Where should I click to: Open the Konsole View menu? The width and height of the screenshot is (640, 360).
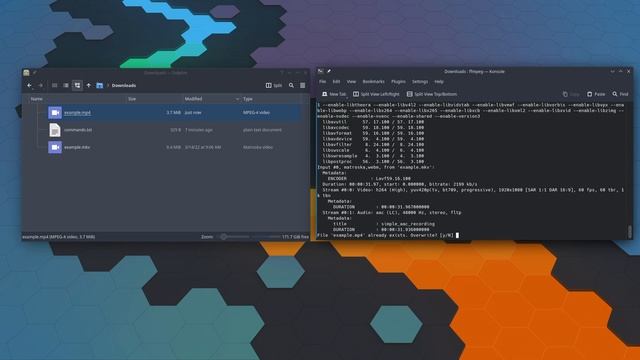coord(351,82)
